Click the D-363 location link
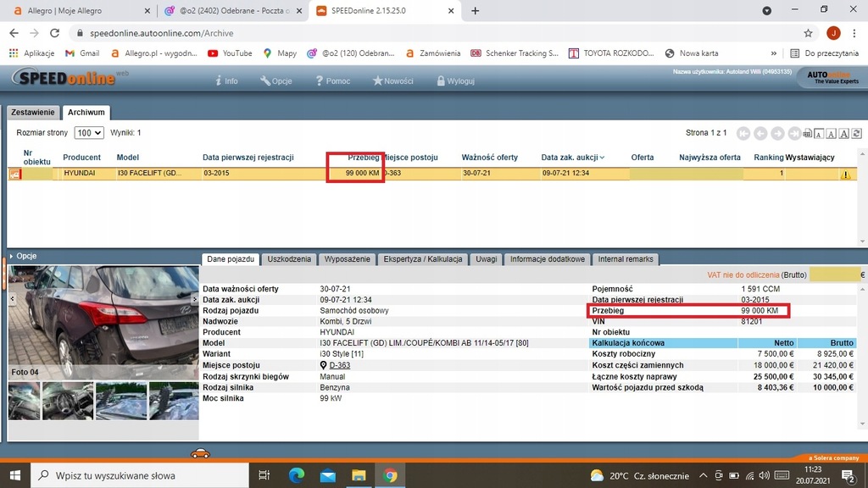 [339, 365]
